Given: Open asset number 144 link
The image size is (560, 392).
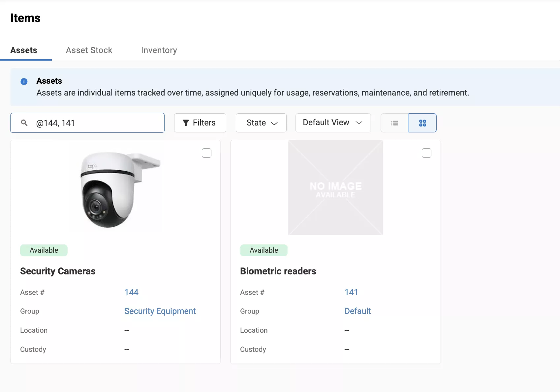Looking at the screenshot, I should 131,292.
